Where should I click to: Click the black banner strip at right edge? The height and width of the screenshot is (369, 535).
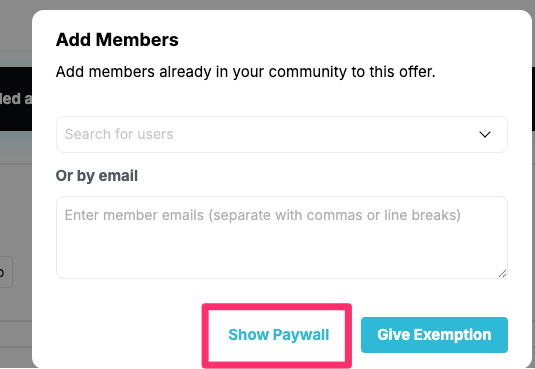click(533, 99)
